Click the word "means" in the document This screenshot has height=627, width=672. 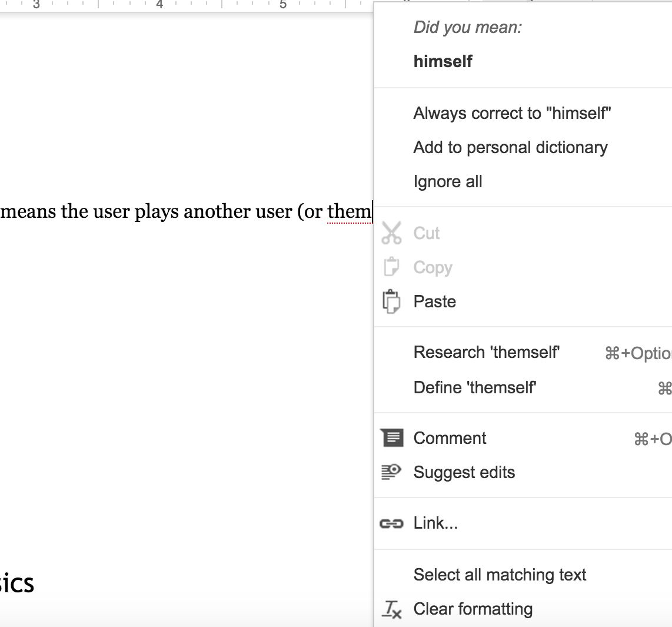point(28,211)
